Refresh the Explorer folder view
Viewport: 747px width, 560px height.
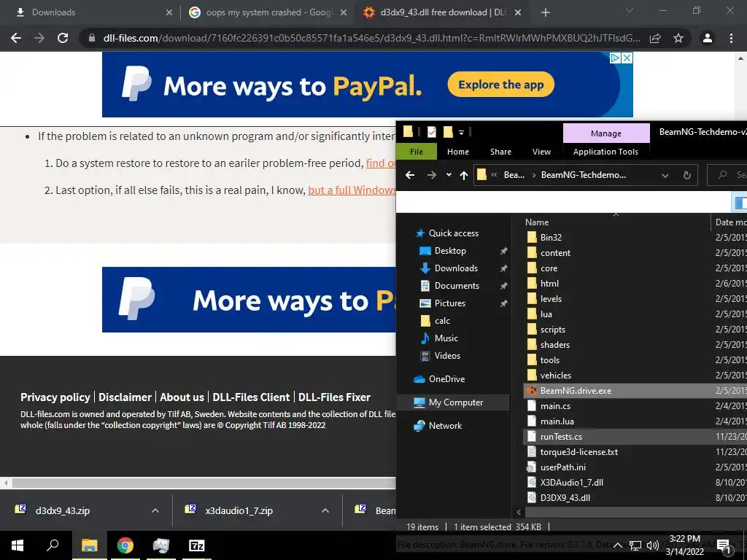[x=687, y=175]
